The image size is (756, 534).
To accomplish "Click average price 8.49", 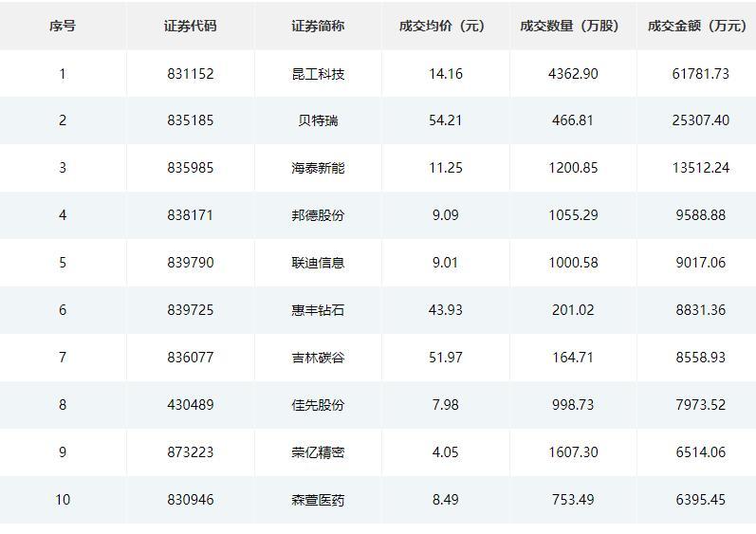I will pyautogui.click(x=446, y=500).
